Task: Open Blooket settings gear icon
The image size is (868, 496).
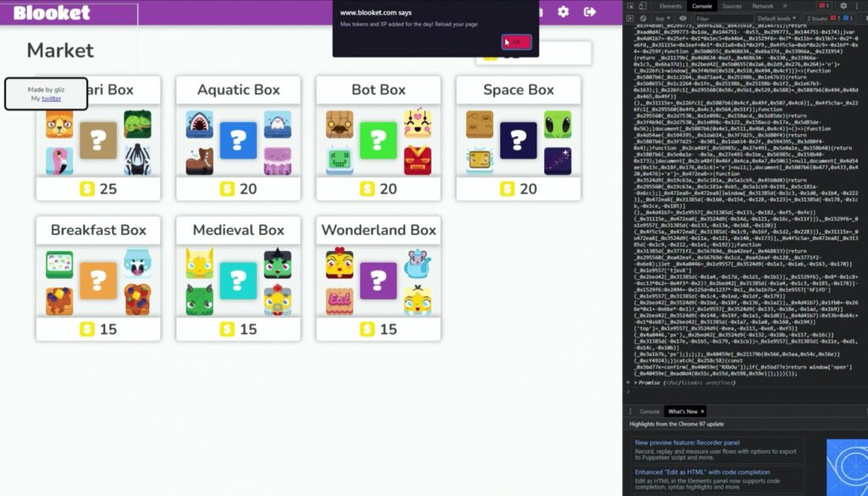Action: tap(563, 12)
